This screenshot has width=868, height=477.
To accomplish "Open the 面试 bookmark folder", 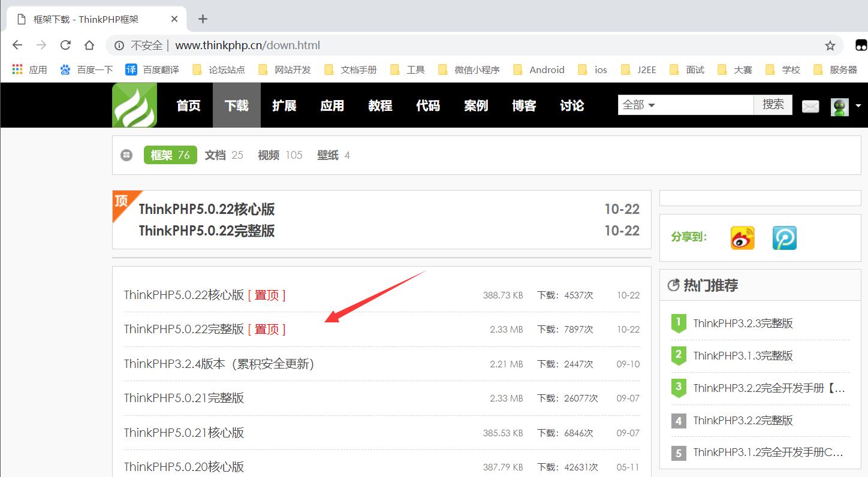I will click(686, 70).
